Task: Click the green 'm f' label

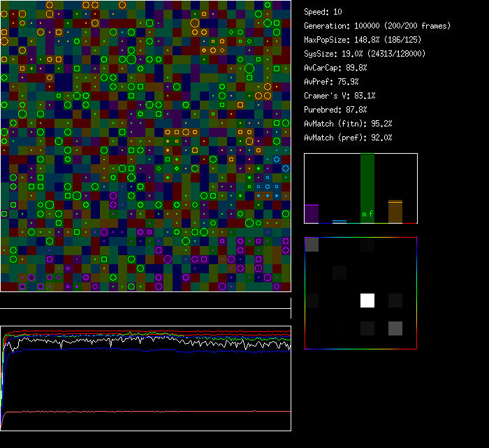Action: pos(367,214)
